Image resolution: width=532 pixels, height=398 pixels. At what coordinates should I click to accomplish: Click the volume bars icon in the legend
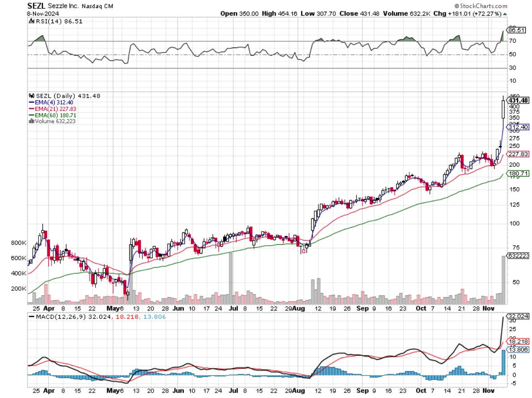31,121
